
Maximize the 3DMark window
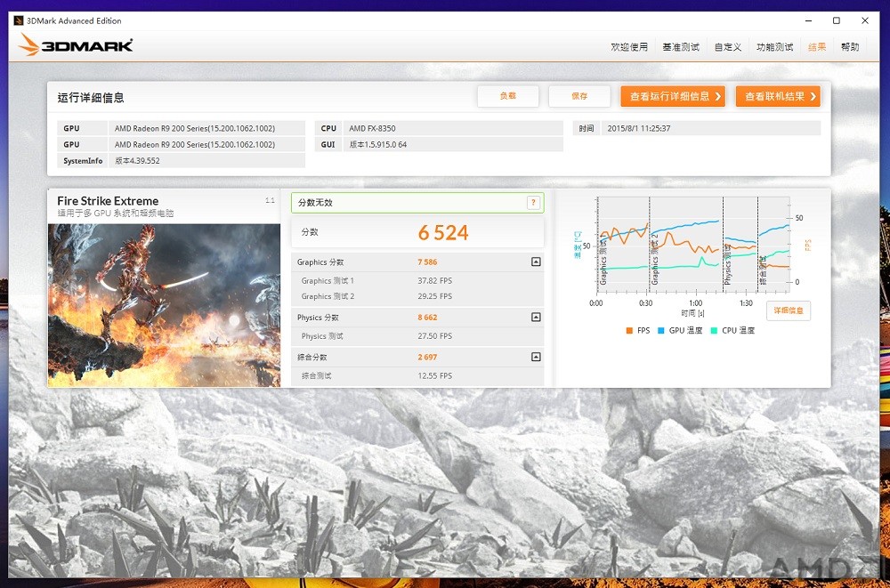836,20
